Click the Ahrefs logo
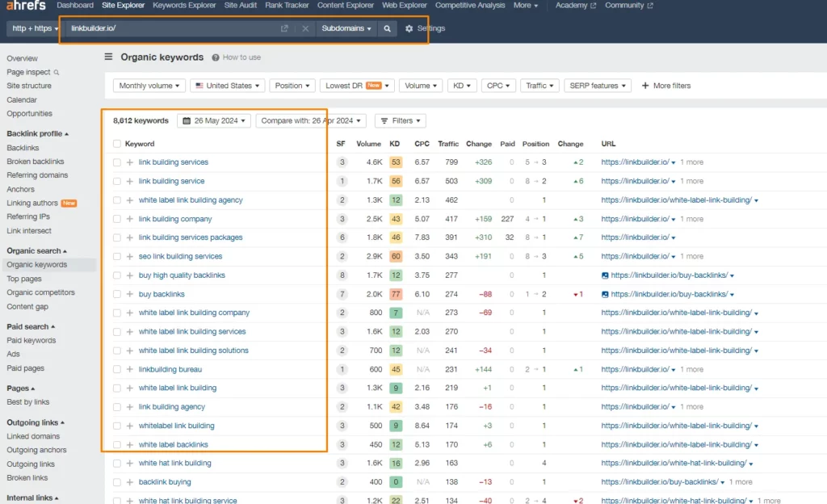Screen dimensions: 827x504 (x=26, y=6)
